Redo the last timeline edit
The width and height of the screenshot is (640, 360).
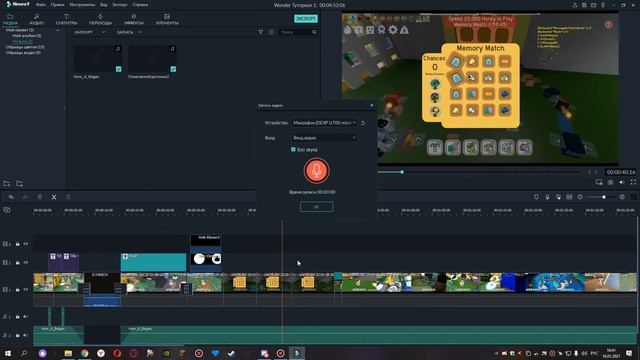[25, 197]
